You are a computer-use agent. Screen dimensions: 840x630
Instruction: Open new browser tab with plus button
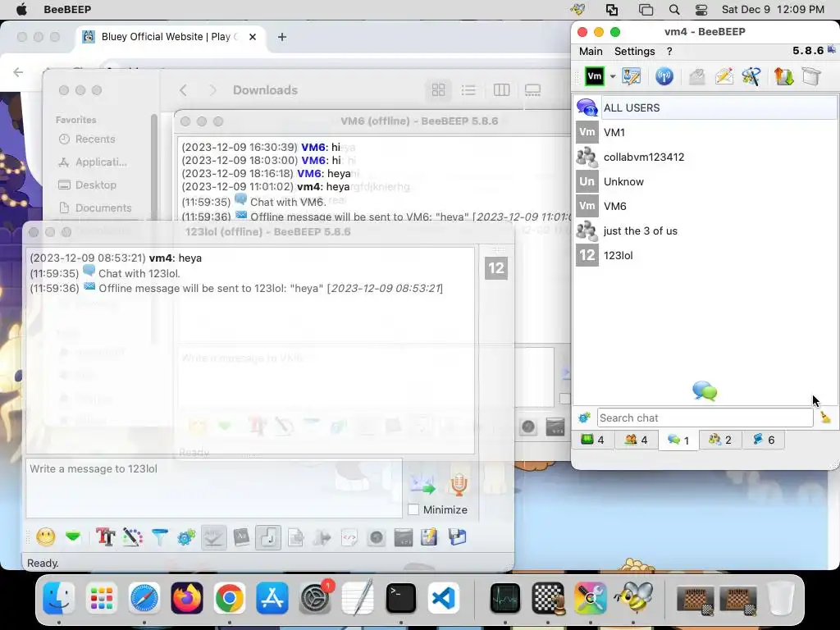tap(282, 37)
